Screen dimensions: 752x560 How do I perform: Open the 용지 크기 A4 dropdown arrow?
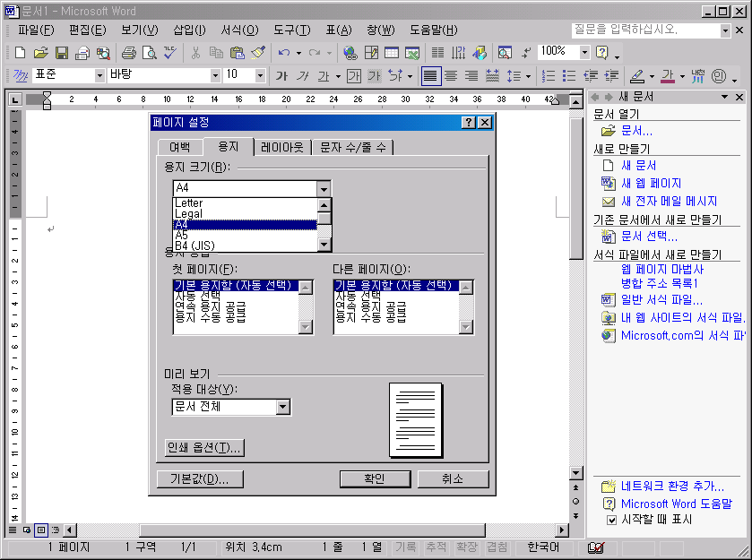(324, 188)
